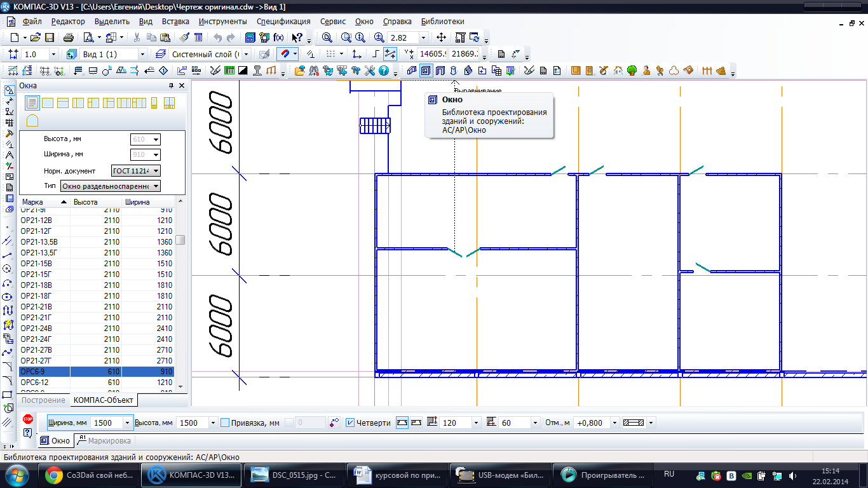Select the Окно tab in property panel
Screen dimensions: 868x488
(x=55, y=440)
